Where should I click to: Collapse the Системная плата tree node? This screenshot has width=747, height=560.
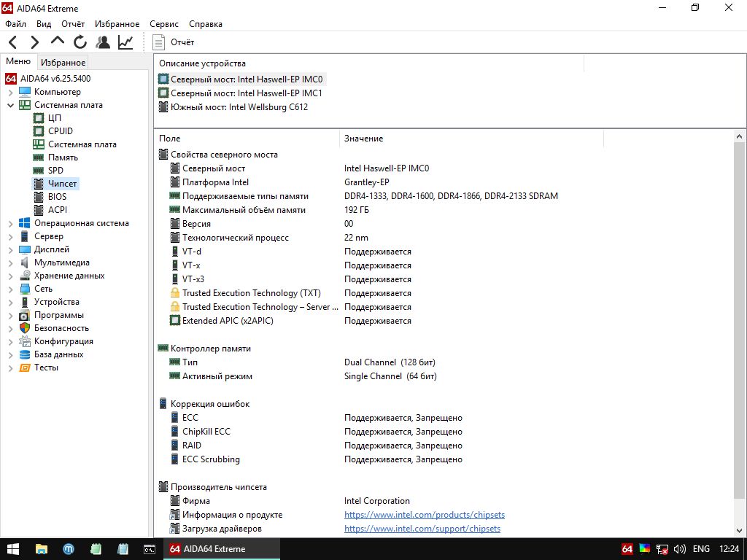pos(10,105)
